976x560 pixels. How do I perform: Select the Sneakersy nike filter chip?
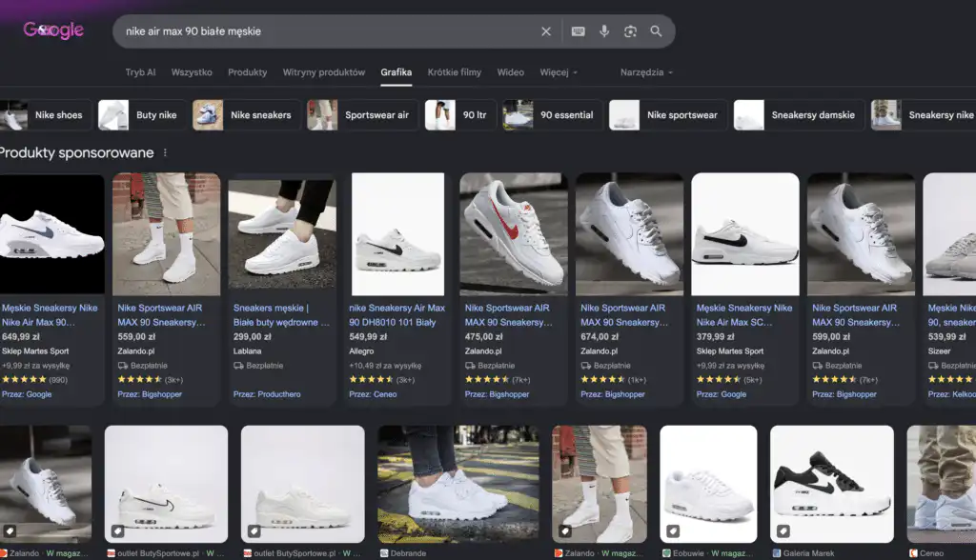click(924, 115)
